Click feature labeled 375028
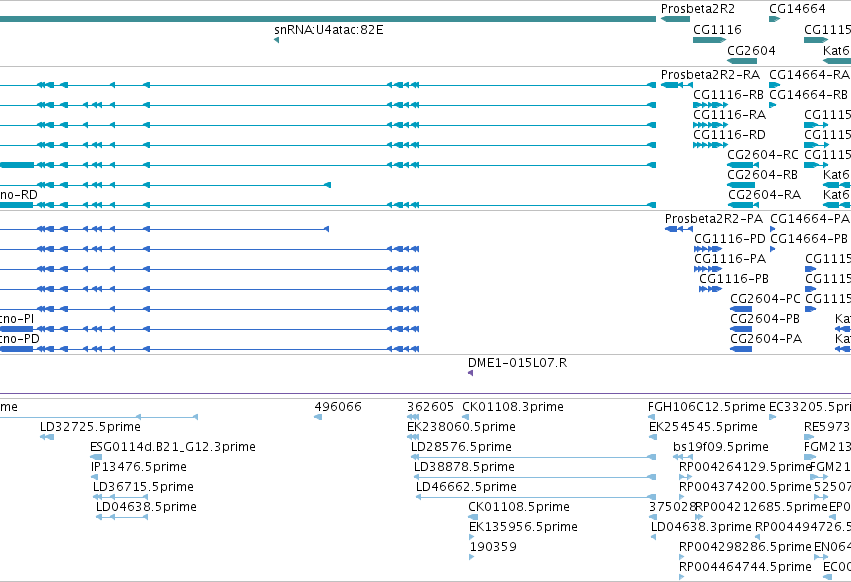The image size is (851, 582). [672, 507]
